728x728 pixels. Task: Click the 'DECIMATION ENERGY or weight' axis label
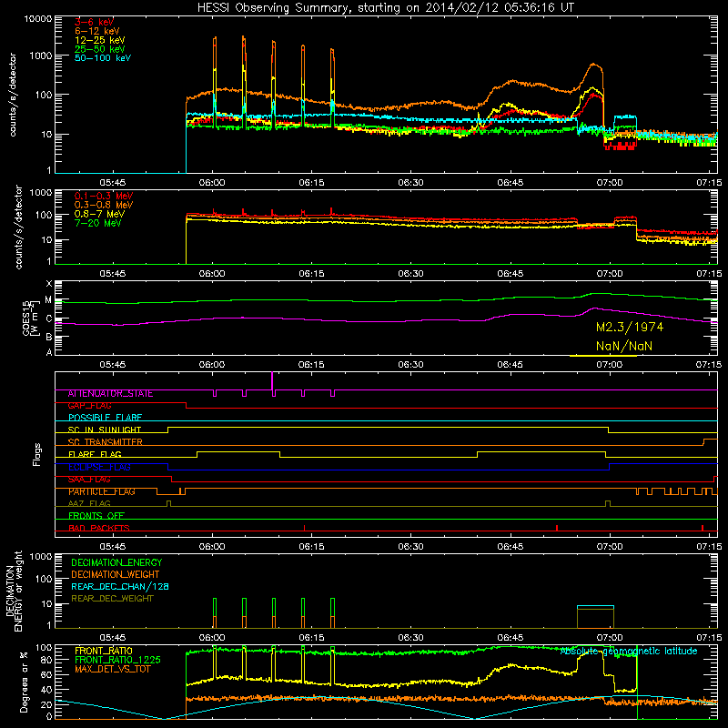click(x=14, y=591)
